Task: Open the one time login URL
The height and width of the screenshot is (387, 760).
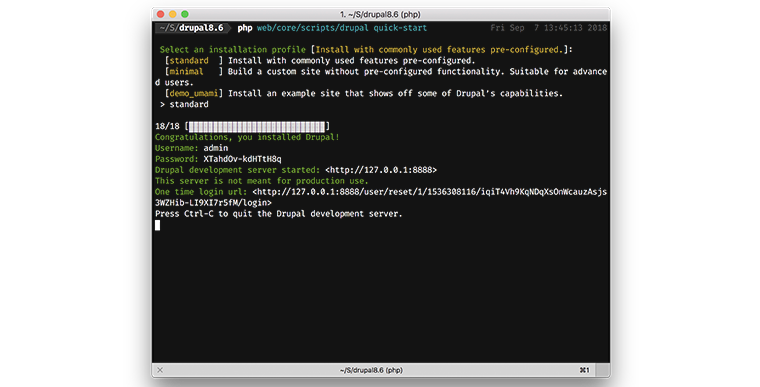Action: (381, 197)
